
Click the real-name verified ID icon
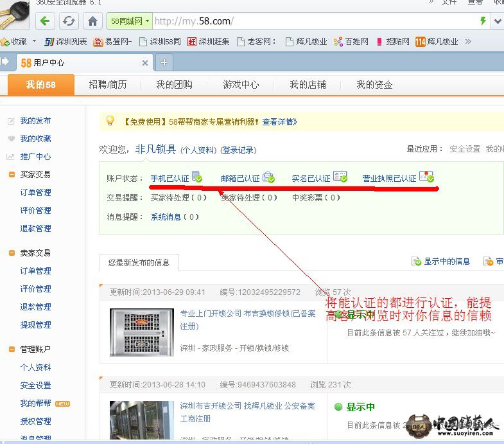coord(340,177)
